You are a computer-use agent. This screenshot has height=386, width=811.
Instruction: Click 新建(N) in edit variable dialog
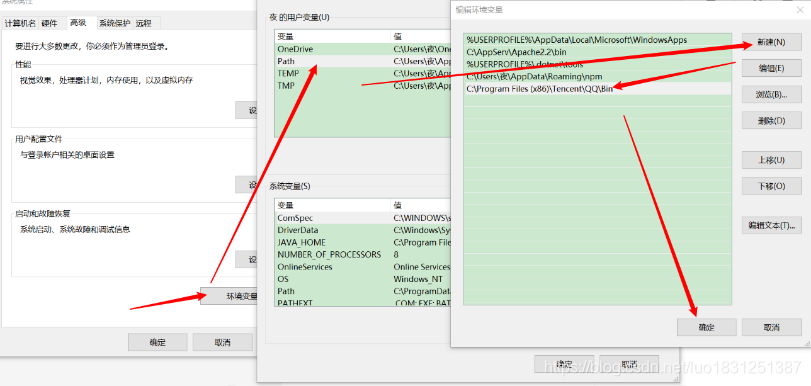click(x=772, y=42)
